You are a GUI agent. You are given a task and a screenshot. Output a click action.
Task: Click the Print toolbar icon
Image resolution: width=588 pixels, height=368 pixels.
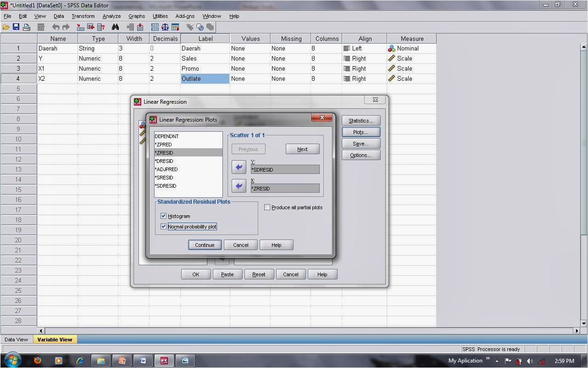click(27, 27)
